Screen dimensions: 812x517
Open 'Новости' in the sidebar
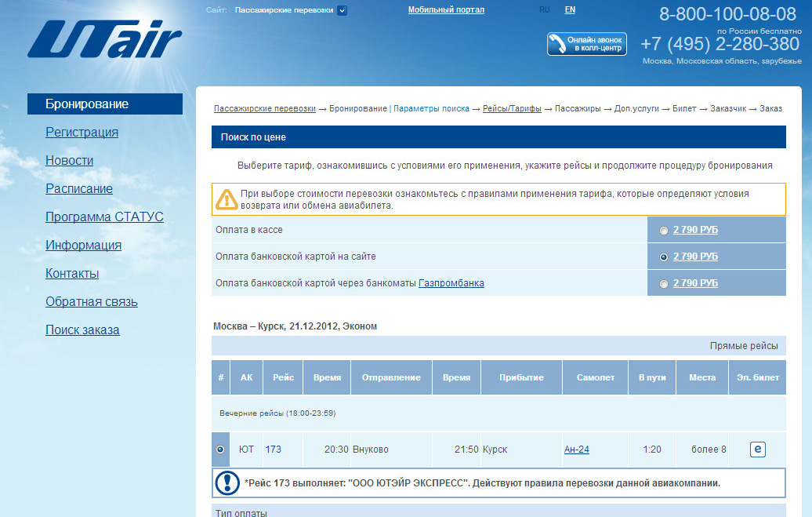click(x=70, y=160)
